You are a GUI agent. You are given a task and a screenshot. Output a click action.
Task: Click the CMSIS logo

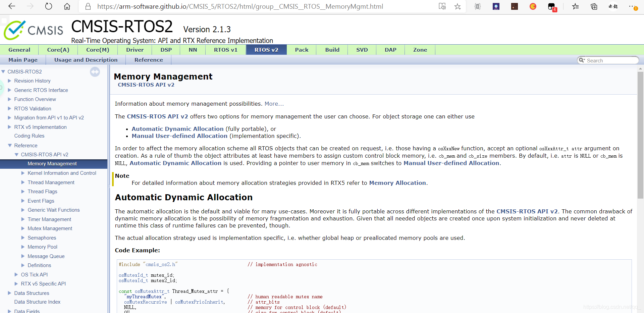[33, 30]
